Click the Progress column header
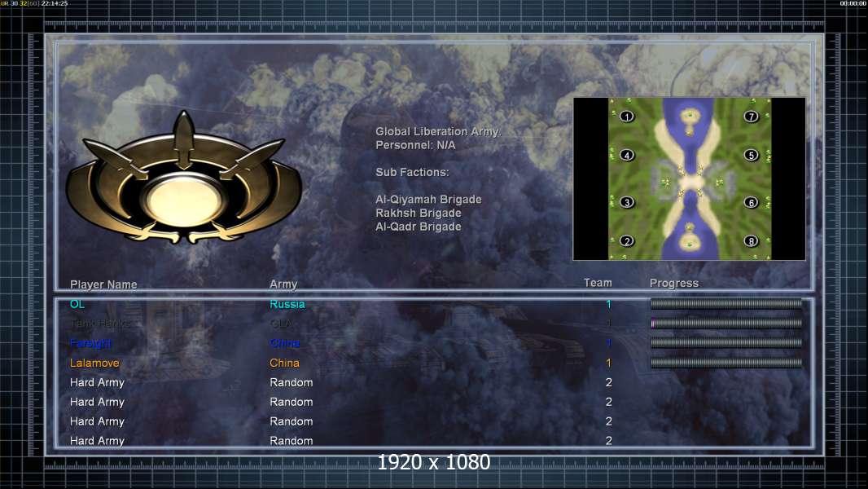Viewport: 868px width, 489px height. coord(673,283)
